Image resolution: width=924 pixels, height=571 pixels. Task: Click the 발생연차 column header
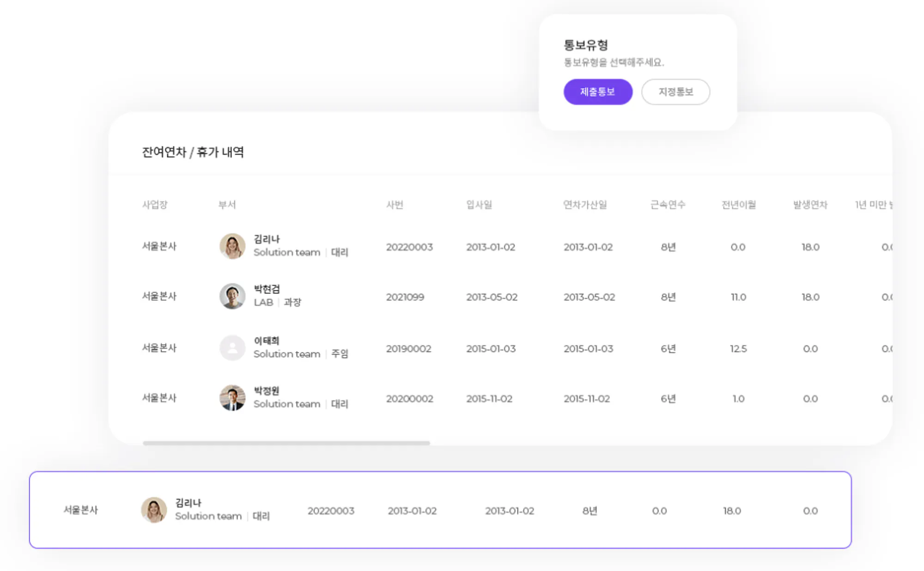810,205
